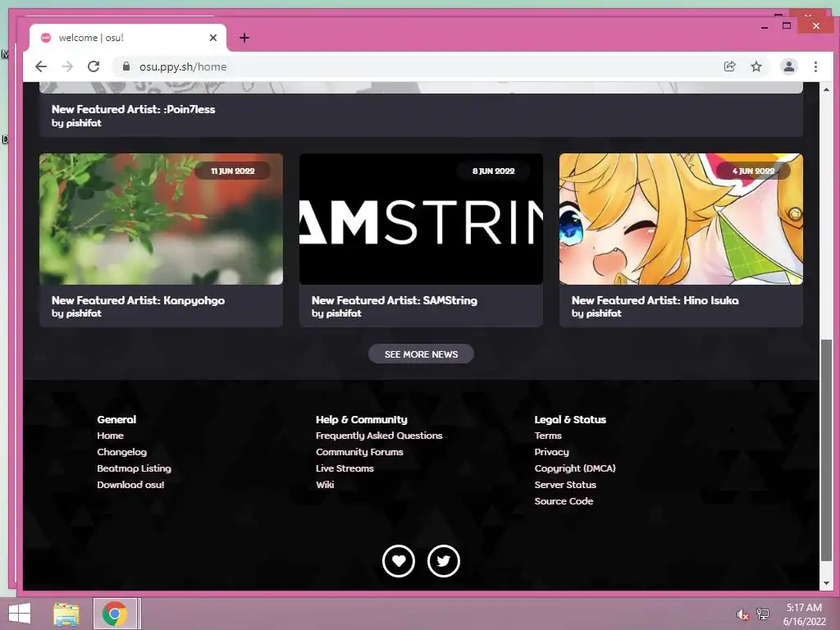Click the 4 JUN 2022 date badge

(x=753, y=171)
